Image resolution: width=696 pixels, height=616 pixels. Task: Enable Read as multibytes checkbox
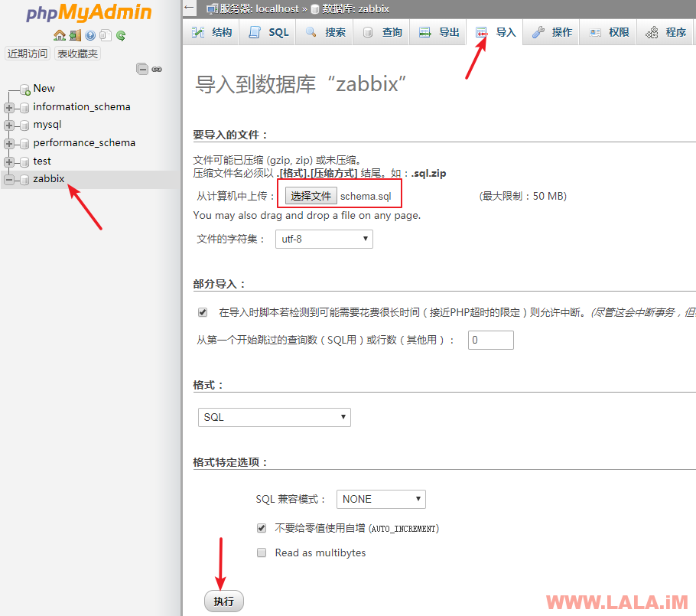(x=262, y=552)
